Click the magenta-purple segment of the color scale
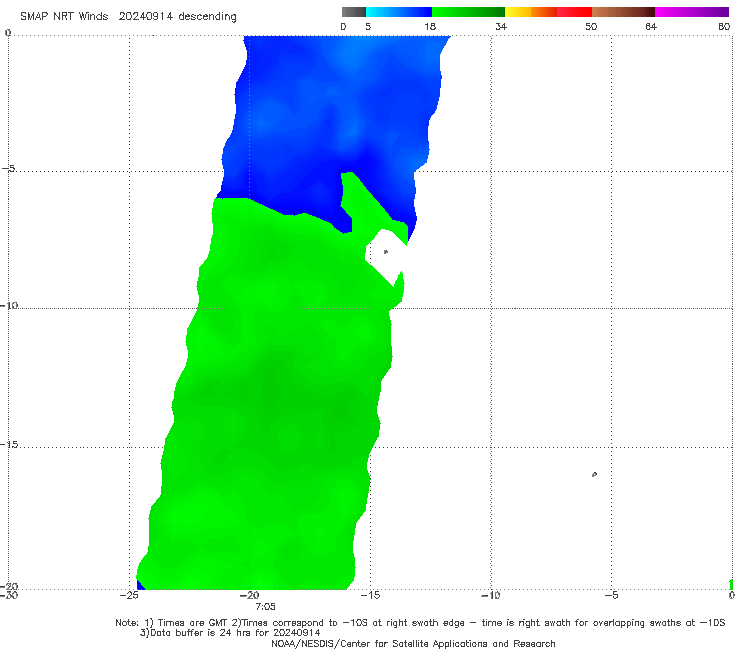 coord(692,12)
